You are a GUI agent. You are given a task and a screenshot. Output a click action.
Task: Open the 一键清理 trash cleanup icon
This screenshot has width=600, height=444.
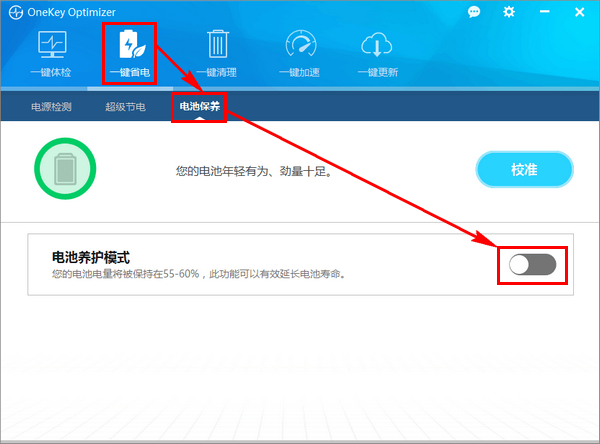tap(218, 44)
